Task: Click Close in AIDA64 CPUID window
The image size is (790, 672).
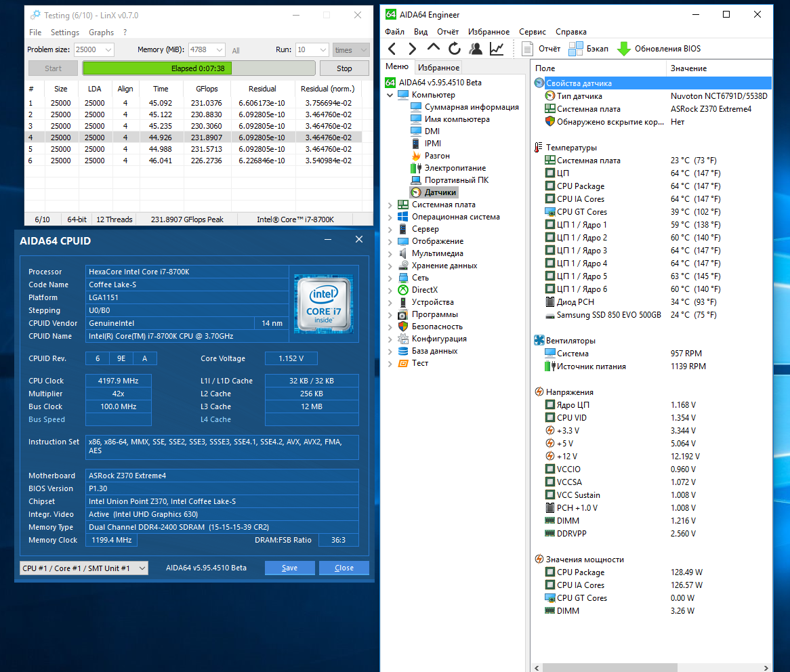Action: [x=344, y=568]
